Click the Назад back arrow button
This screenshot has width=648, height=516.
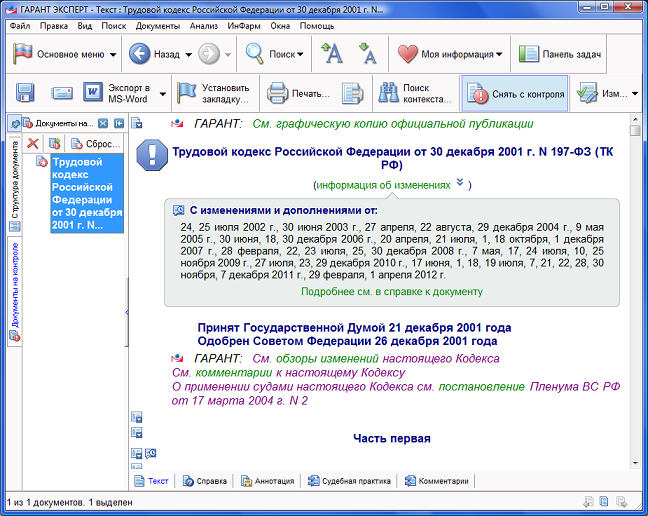coord(141,54)
